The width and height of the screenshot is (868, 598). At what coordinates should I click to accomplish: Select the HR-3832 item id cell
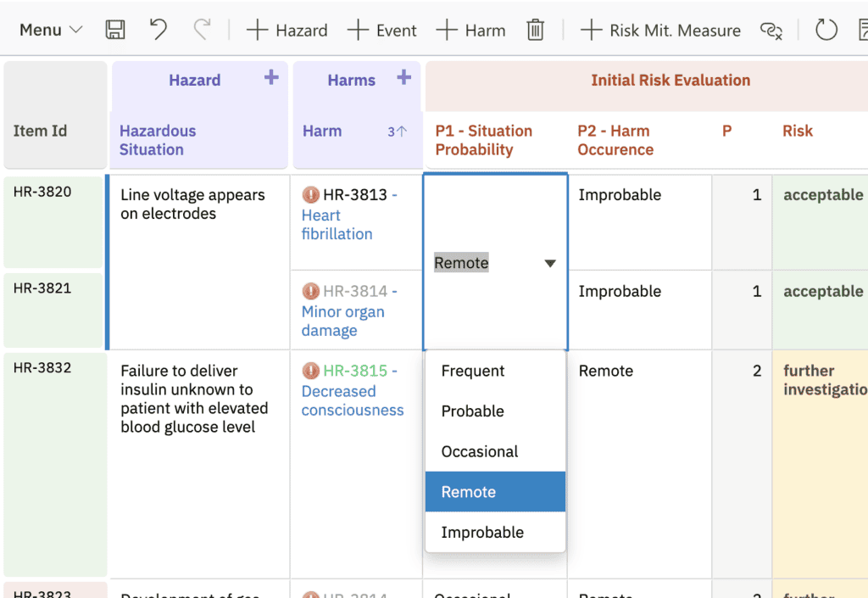point(55,464)
